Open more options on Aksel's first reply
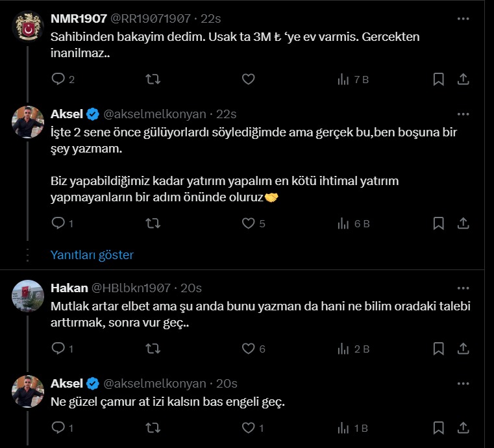The height and width of the screenshot is (448, 494). (x=463, y=114)
